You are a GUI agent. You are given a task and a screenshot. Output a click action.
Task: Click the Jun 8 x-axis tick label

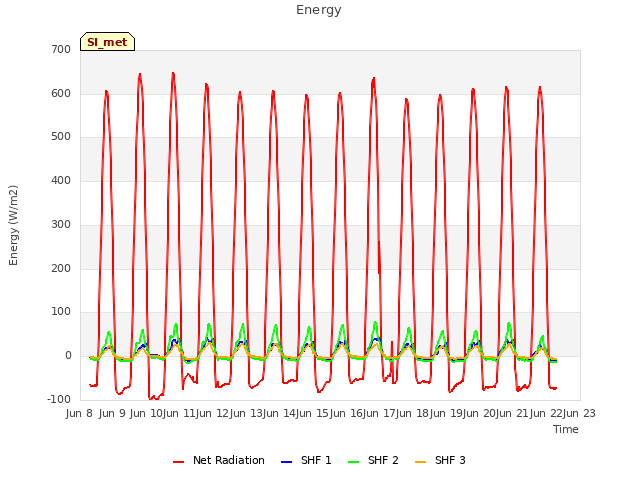[x=80, y=413]
